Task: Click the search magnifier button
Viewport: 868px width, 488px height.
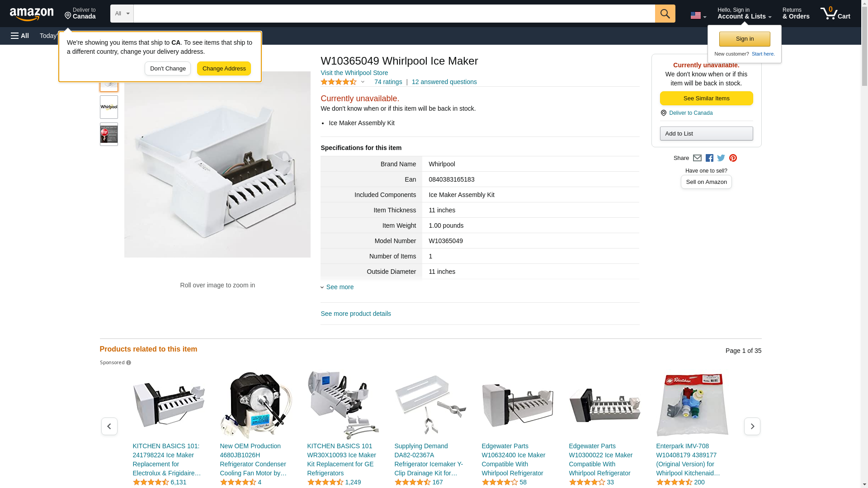Action: [x=665, y=14]
